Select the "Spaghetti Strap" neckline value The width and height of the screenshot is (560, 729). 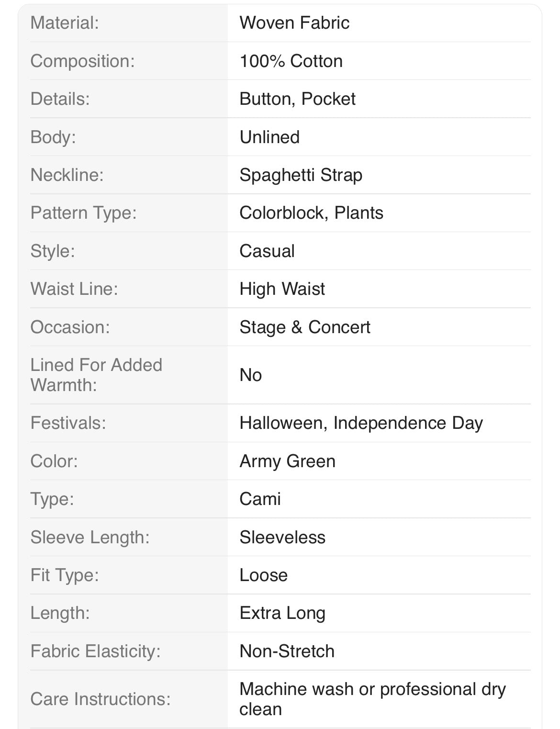[301, 175]
